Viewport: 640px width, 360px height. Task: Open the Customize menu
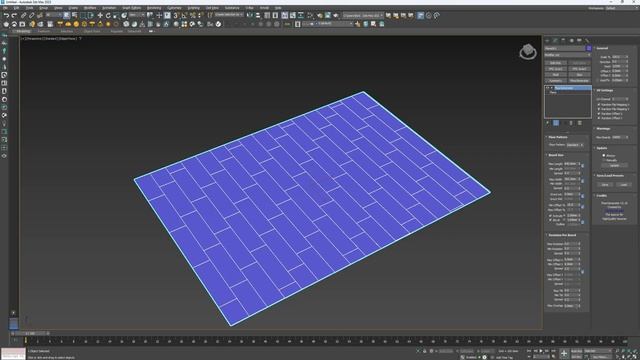click(x=174, y=8)
